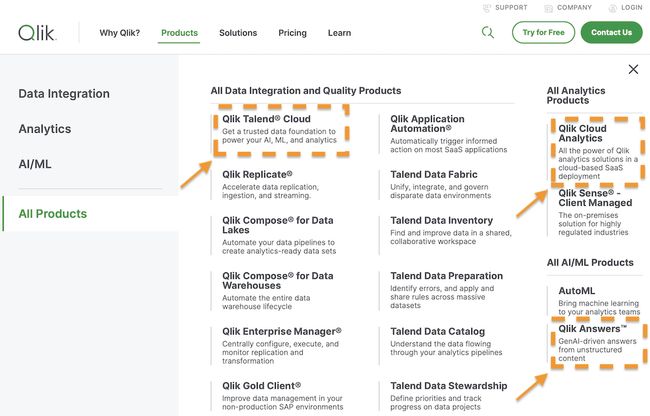Open the search magnifier icon

point(488,32)
